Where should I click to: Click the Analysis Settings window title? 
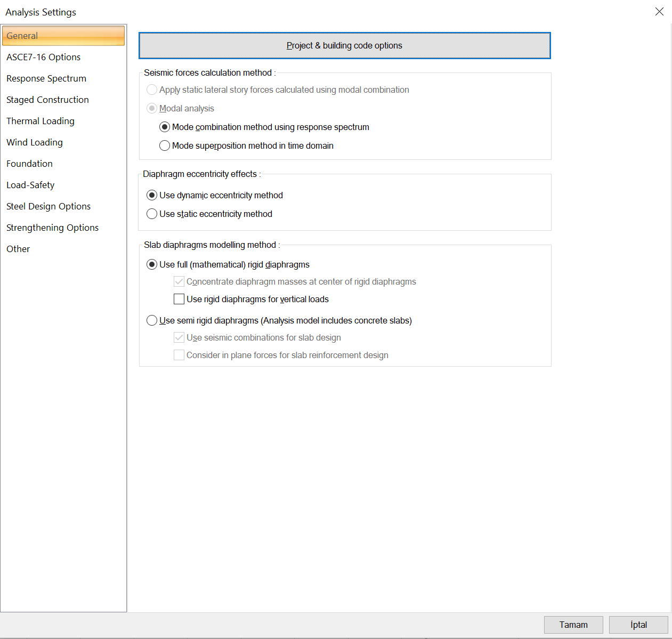coord(41,12)
